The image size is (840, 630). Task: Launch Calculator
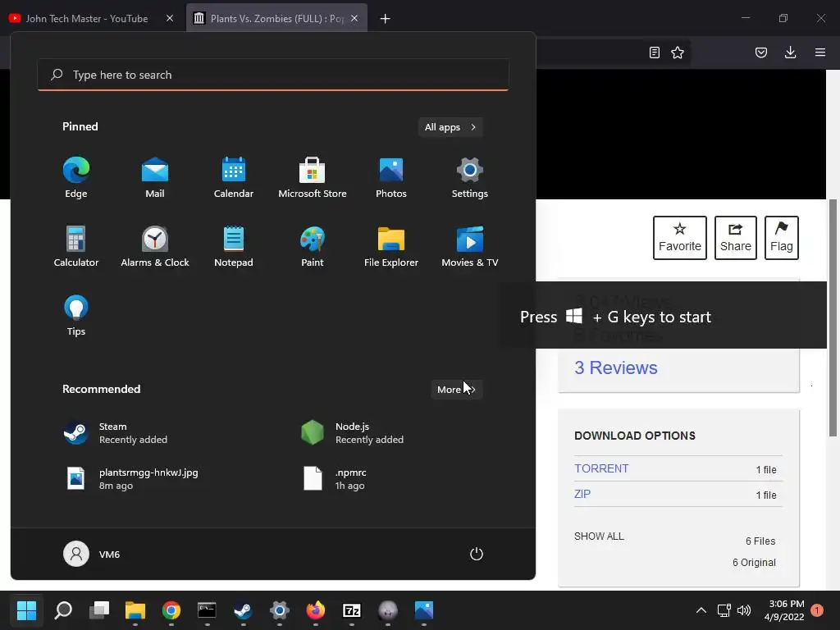[x=76, y=246]
